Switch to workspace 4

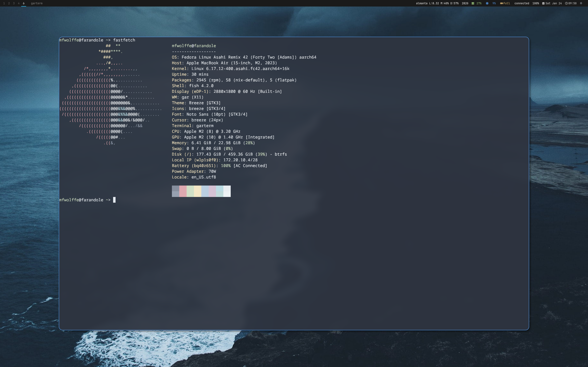coord(19,3)
